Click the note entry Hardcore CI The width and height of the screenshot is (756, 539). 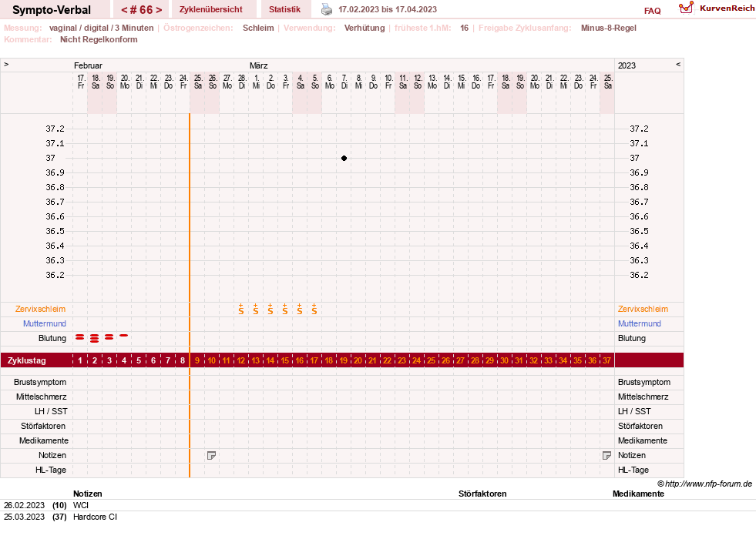point(95,517)
